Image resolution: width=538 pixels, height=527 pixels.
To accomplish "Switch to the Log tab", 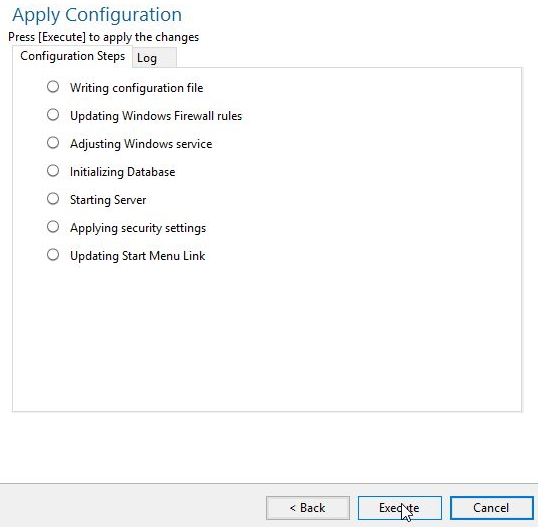I will pos(154,58).
